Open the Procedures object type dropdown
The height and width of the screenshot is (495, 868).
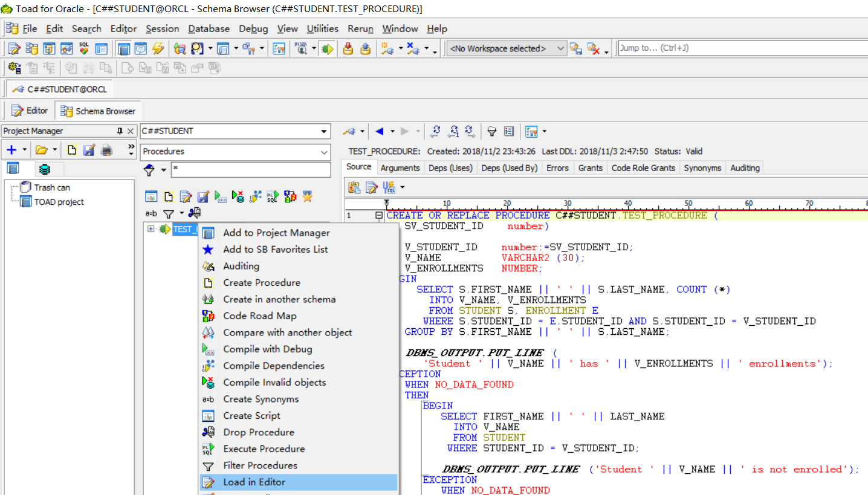[x=325, y=152]
